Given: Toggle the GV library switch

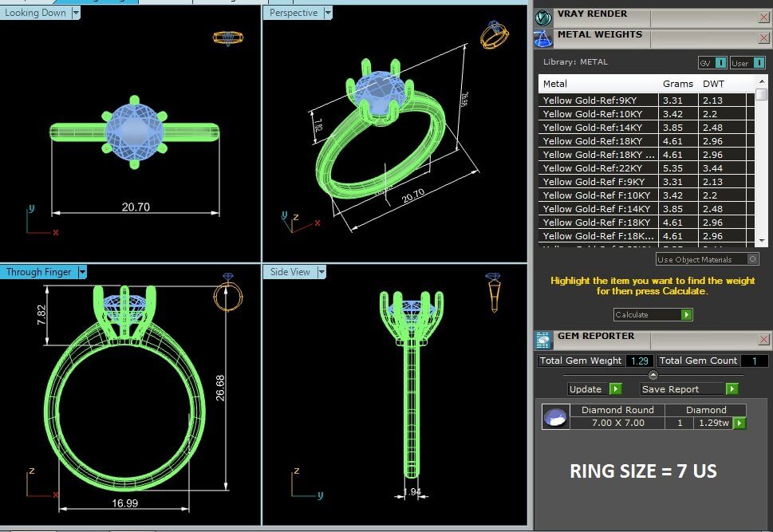Looking at the screenshot, I should (721, 63).
